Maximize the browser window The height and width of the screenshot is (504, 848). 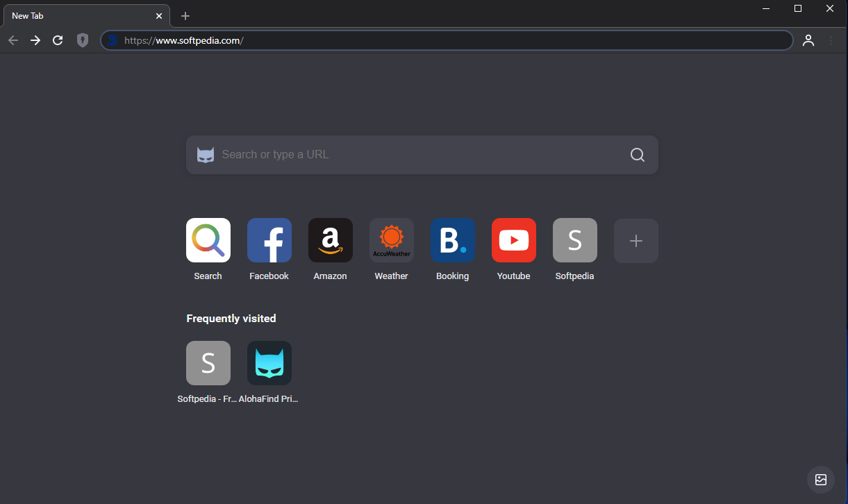[798, 8]
